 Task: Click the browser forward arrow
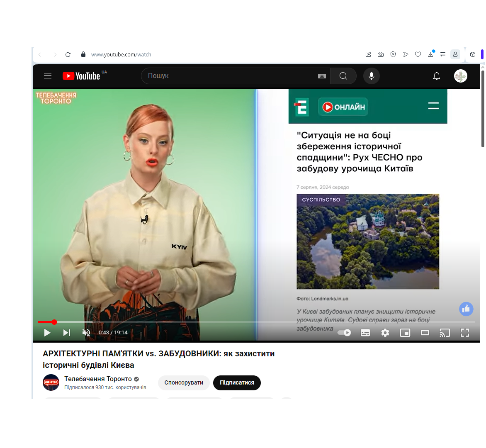point(55,55)
